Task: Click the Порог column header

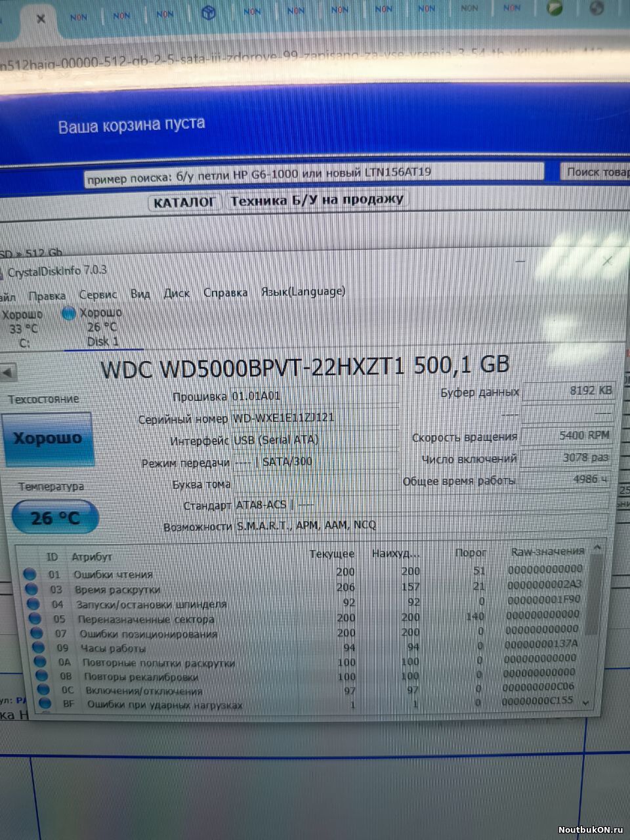Action: pyautogui.click(x=471, y=553)
